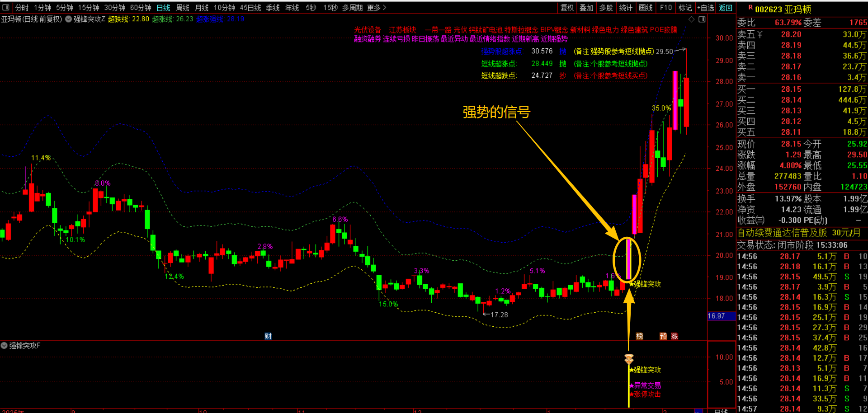The width and height of the screenshot is (868, 413).
Task: Select the 30分钟 period tab
Action: point(115,8)
